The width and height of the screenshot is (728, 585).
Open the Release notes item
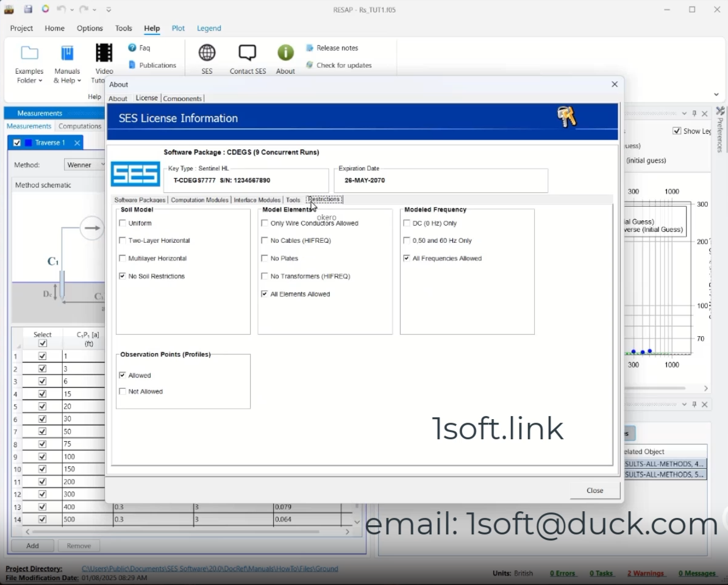(x=332, y=48)
